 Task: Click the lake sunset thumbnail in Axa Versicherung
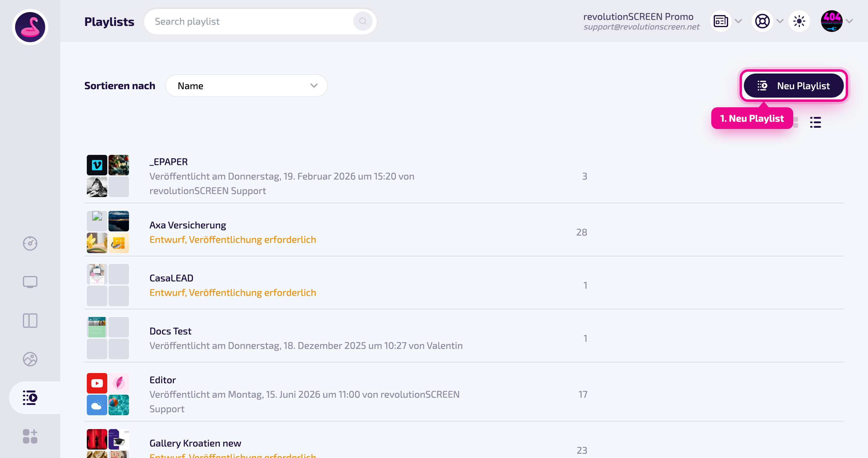click(x=119, y=221)
